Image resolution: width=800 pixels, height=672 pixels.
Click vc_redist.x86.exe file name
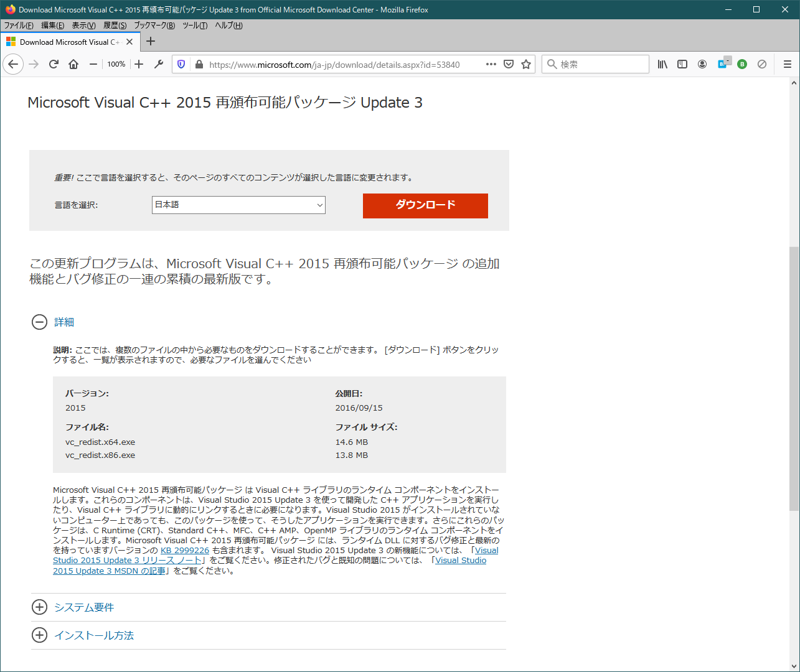click(100, 455)
